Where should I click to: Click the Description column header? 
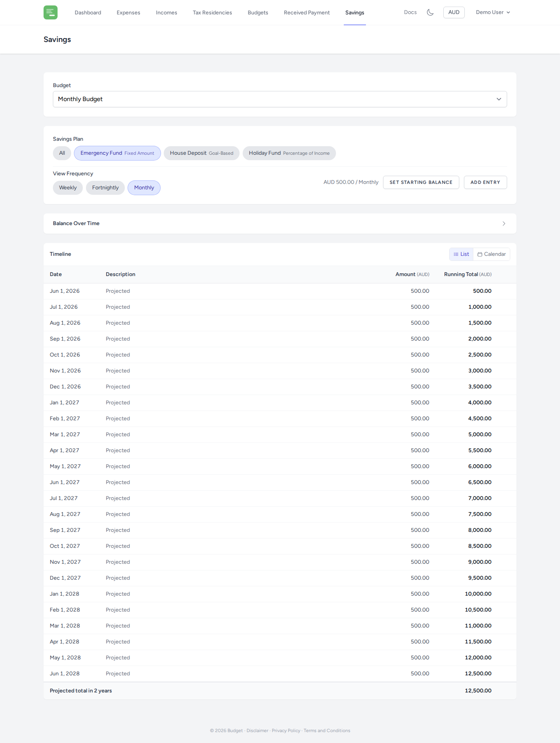coord(121,274)
